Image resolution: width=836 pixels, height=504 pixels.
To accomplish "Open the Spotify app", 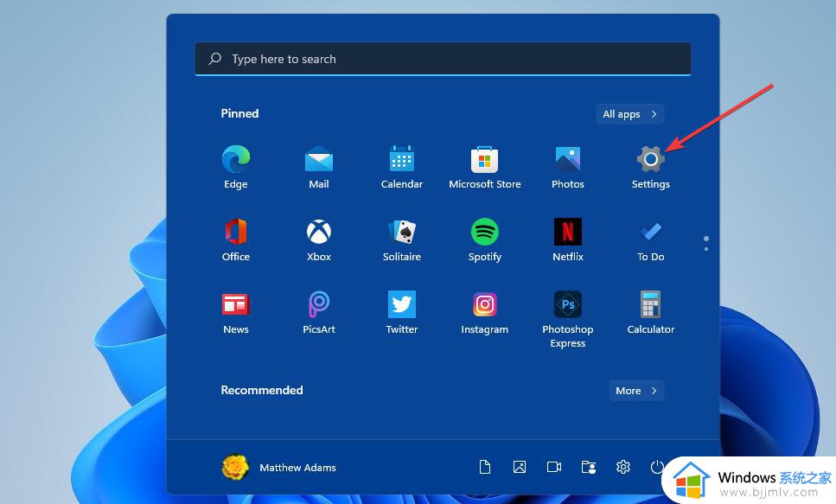I will (485, 239).
